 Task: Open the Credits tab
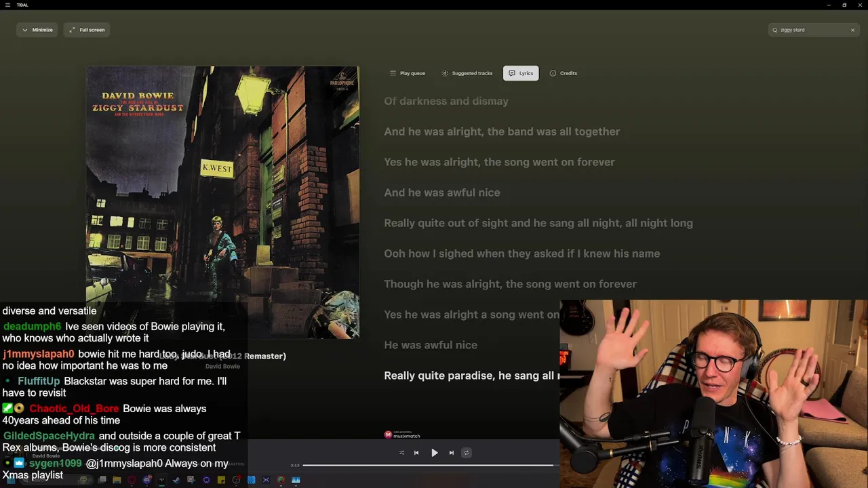click(x=563, y=73)
